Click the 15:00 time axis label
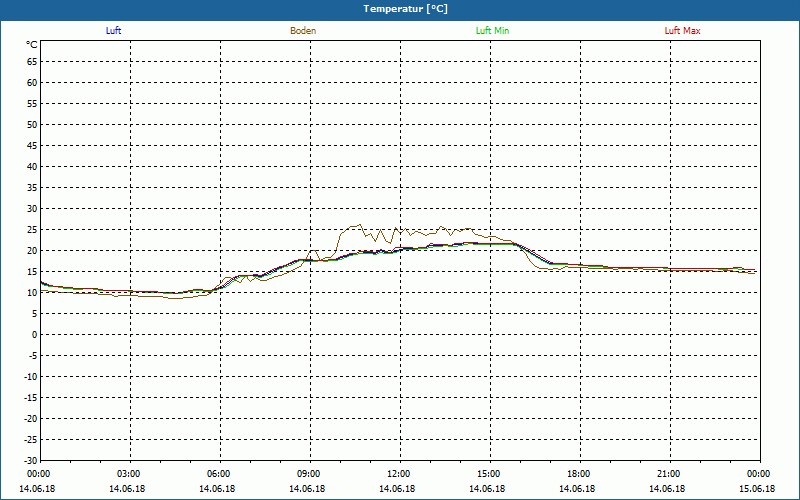 (489, 474)
